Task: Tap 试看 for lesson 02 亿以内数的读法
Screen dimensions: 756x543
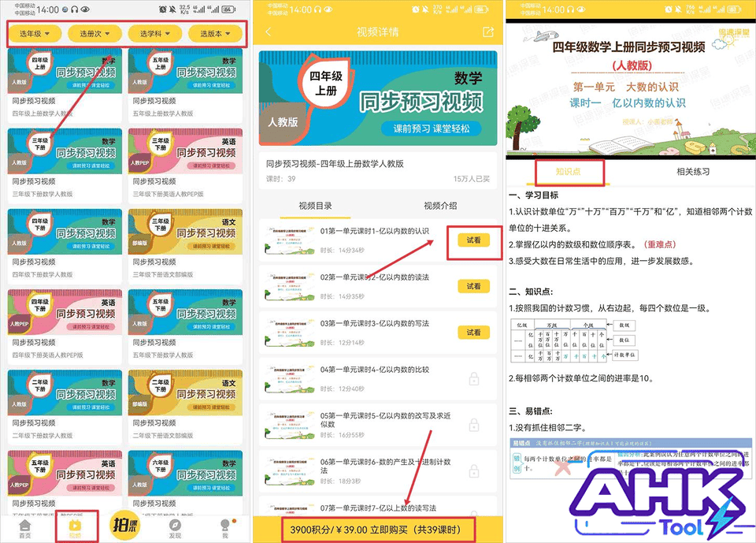Action: pyautogui.click(x=473, y=286)
